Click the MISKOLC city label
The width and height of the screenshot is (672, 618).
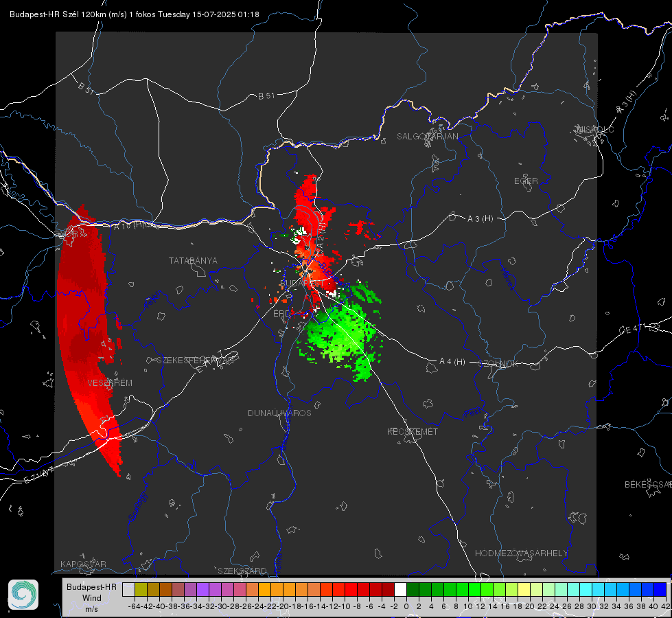(x=595, y=129)
